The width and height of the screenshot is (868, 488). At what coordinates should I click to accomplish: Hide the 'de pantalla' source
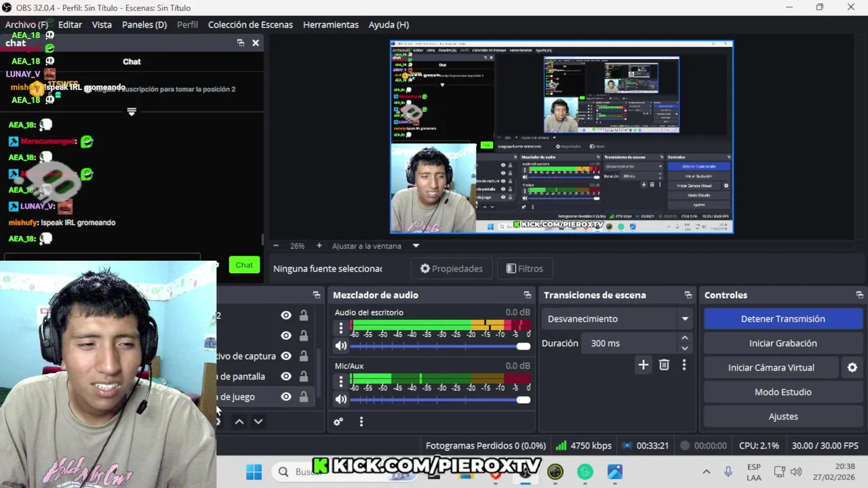click(x=286, y=376)
